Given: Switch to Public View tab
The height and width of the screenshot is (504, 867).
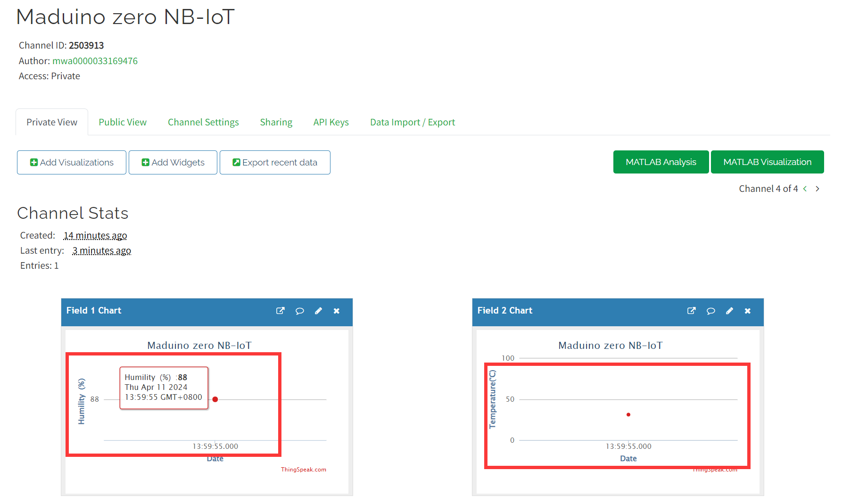Looking at the screenshot, I should [123, 122].
